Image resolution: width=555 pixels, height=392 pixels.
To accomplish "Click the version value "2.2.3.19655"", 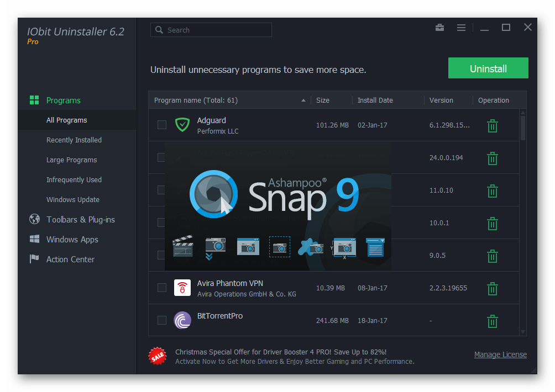I will (448, 288).
